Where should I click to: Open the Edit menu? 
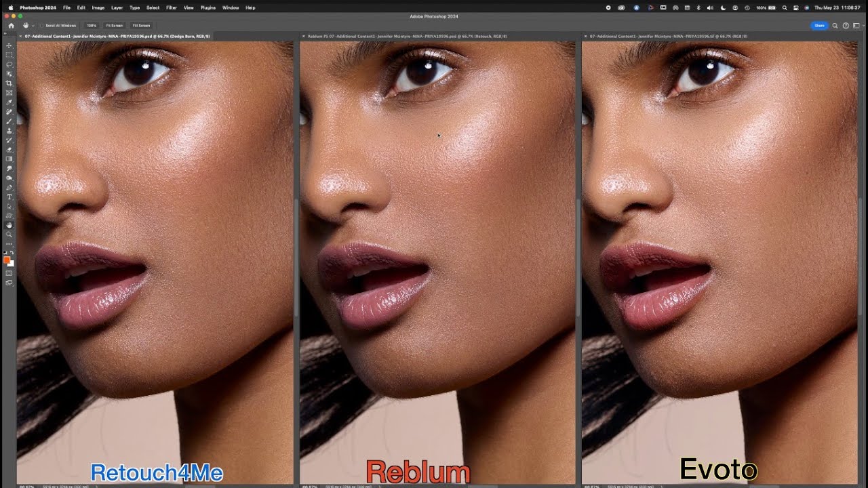point(81,7)
